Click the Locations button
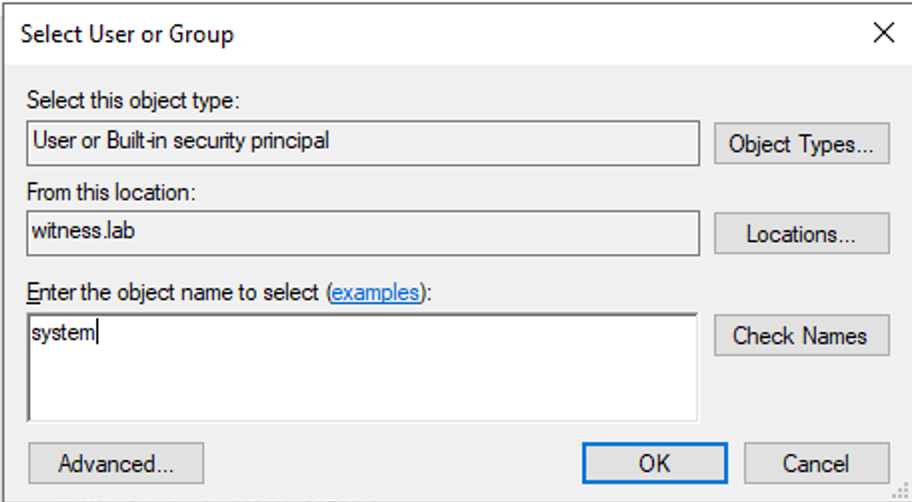The width and height of the screenshot is (912, 502). (801, 234)
